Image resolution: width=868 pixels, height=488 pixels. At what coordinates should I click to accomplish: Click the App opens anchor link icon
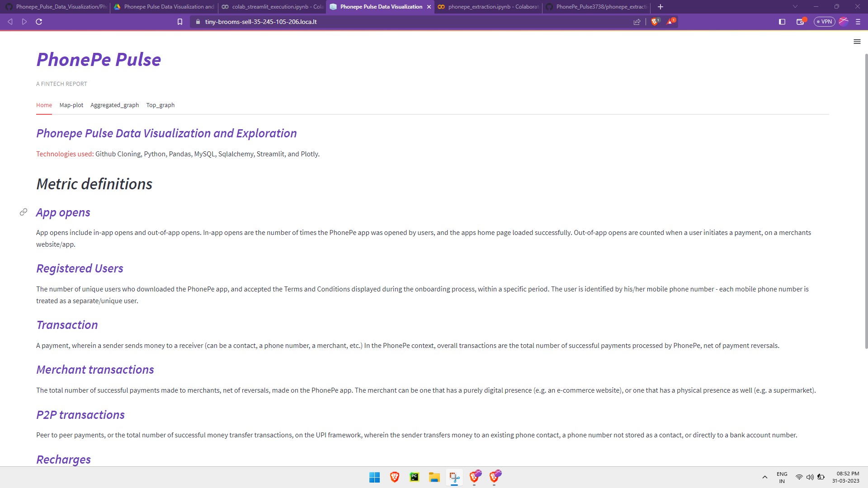pyautogui.click(x=24, y=212)
